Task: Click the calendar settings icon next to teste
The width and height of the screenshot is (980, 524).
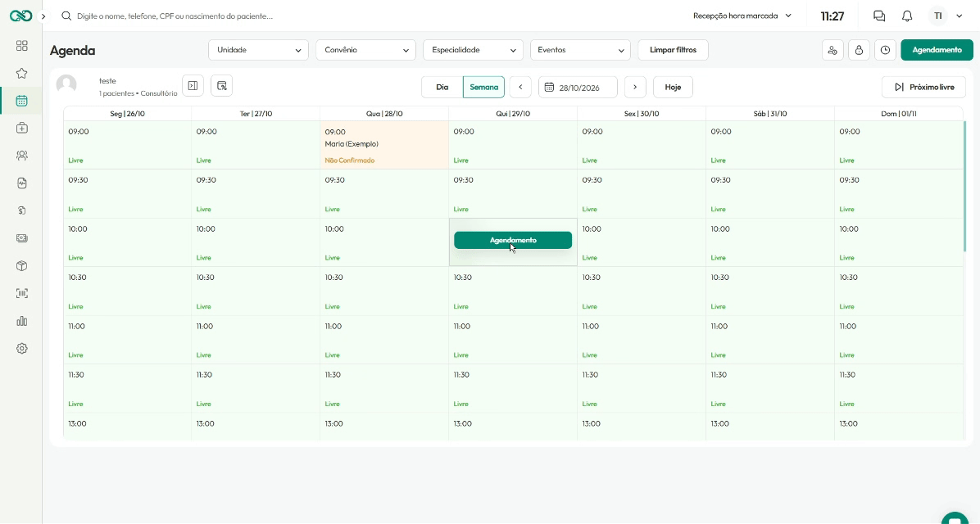Action: coord(222,86)
